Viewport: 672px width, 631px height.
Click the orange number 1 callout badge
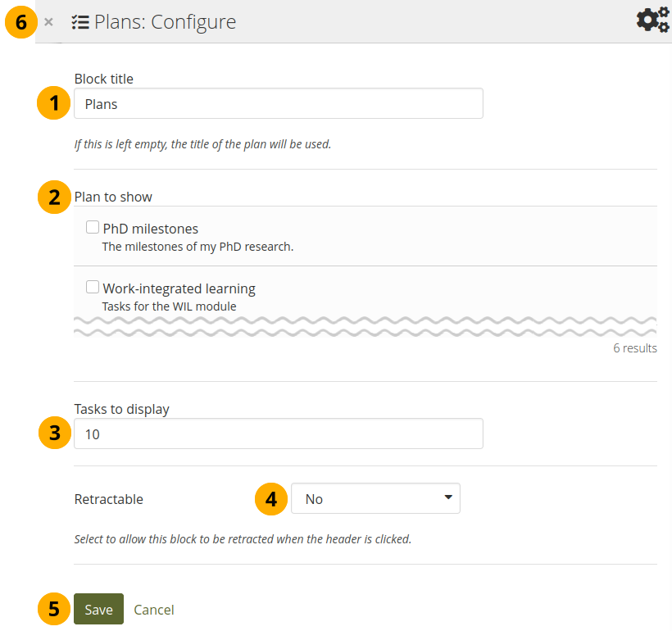[x=54, y=104]
